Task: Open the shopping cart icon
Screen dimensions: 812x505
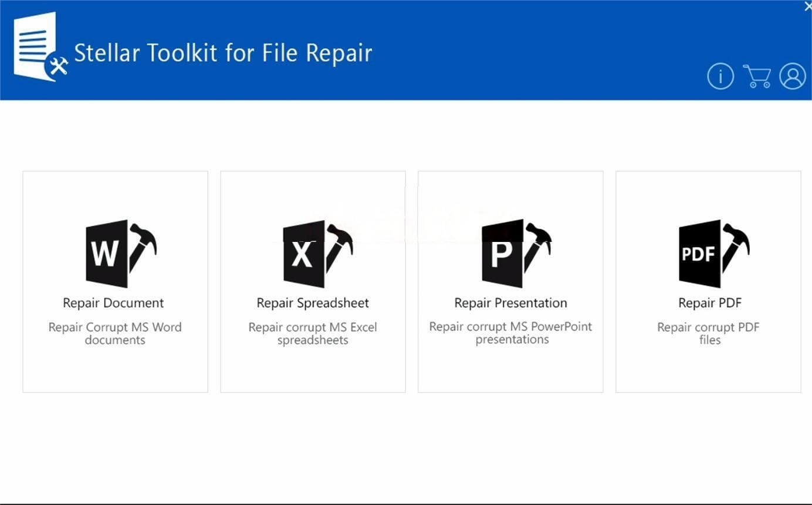Action: [x=757, y=76]
